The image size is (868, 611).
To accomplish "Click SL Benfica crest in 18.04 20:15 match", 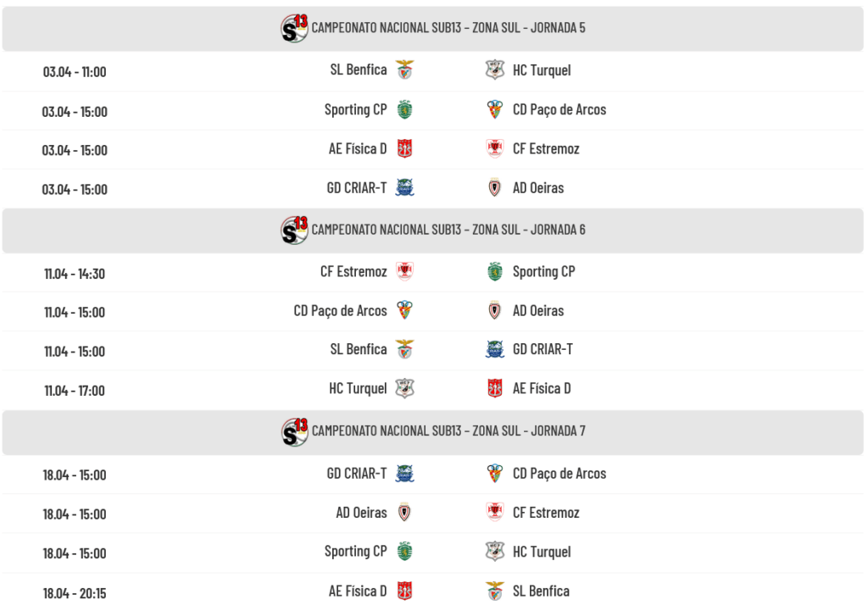I will click(495, 592).
